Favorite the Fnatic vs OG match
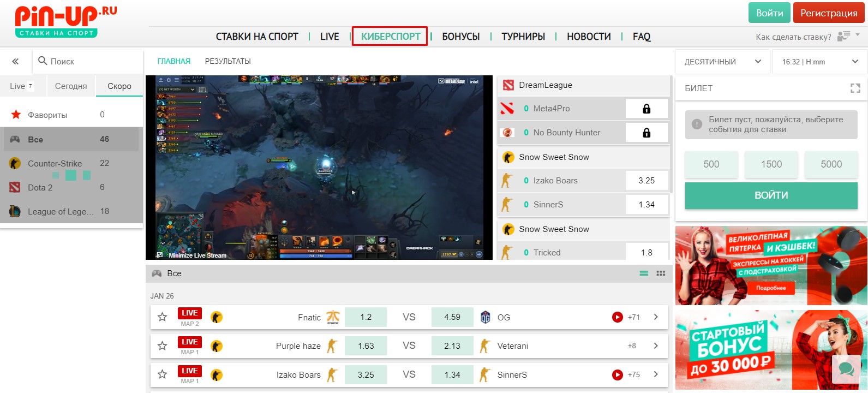The width and height of the screenshot is (868, 393). pos(162,317)
